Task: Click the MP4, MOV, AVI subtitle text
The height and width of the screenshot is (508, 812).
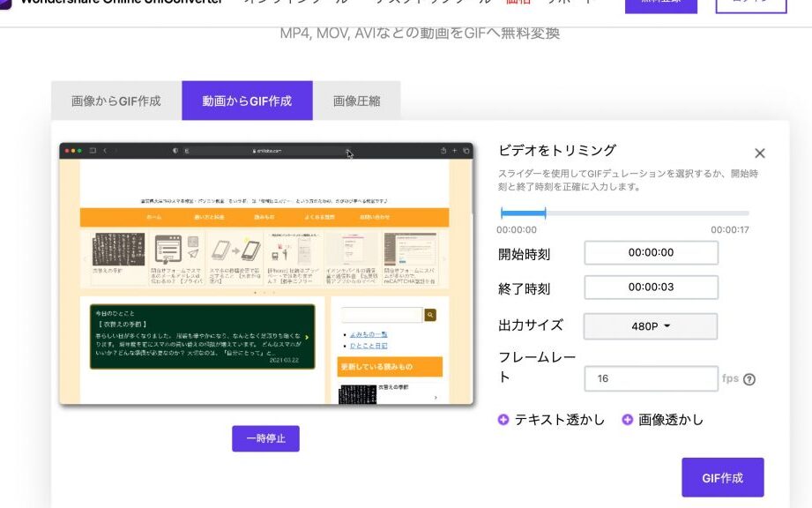Action: click(x=420, y=34)
